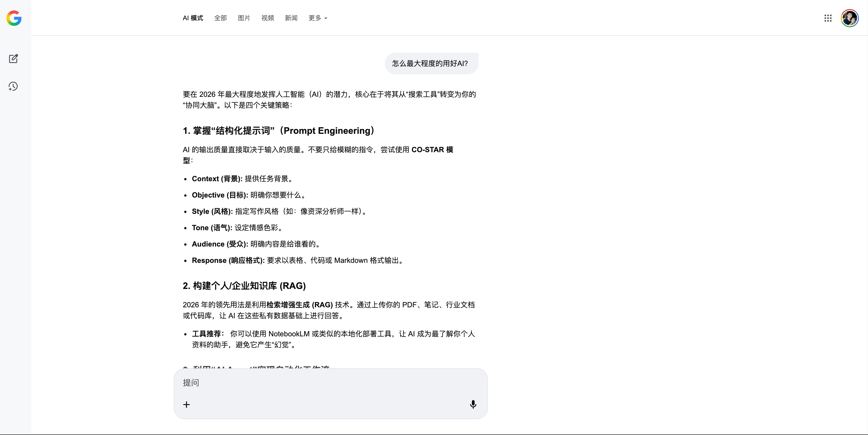Start a new chat with the pencil icon
This screenshot has width=868, height=435.
13,59
